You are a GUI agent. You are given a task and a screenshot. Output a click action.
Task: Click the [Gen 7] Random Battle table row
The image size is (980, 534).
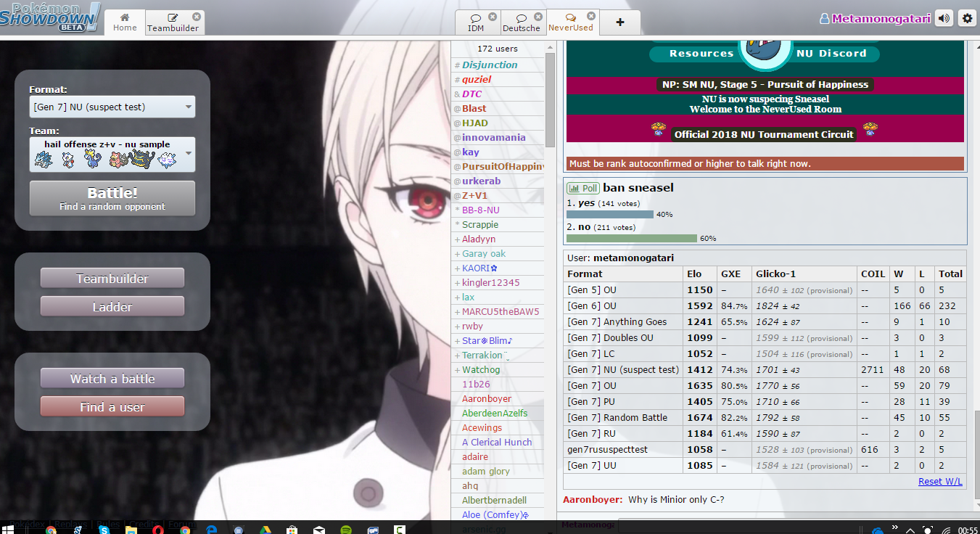click(765, 417)
